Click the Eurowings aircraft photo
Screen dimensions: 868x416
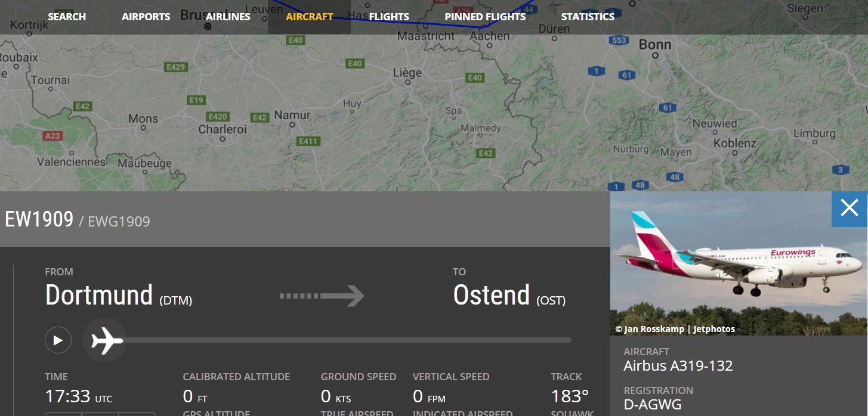coord(738,263)
